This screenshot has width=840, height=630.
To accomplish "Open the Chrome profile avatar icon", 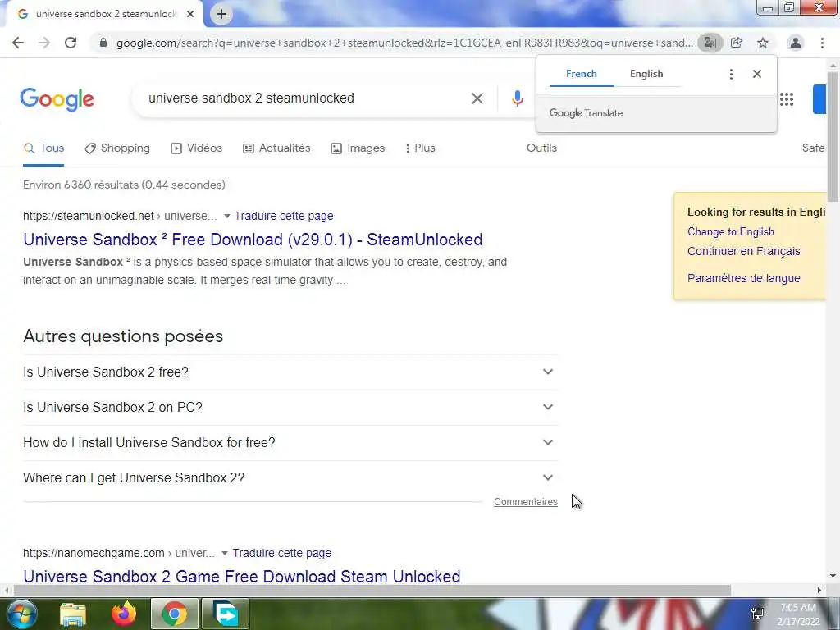I will point(796,43).
